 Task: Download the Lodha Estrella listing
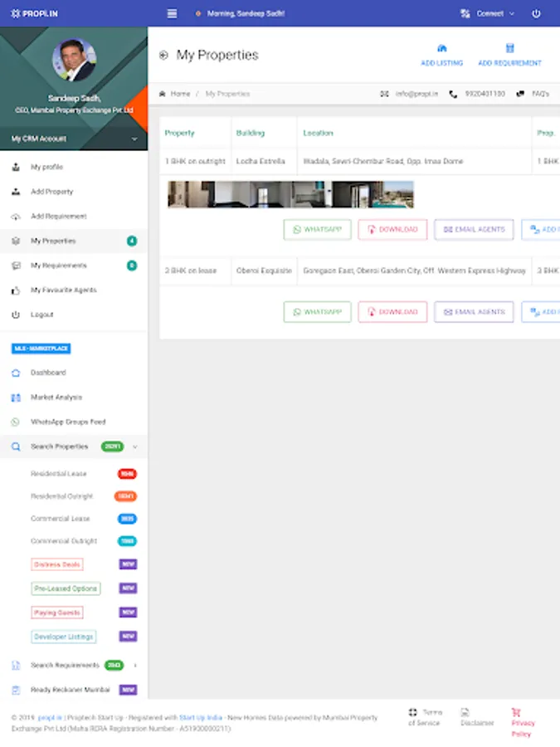tap(392, 230)
